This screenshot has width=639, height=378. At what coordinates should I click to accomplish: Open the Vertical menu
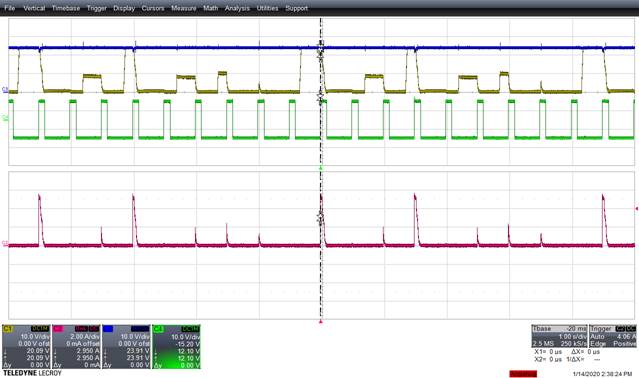34,8
